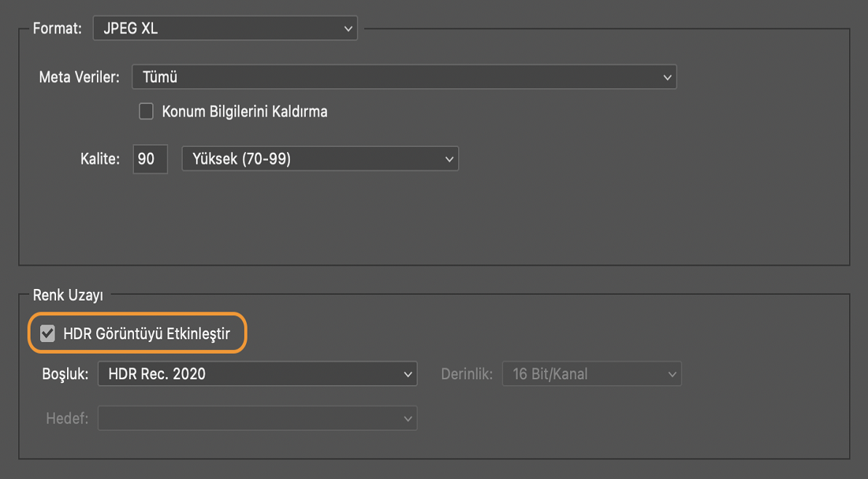The width and height of the screenshot is (868, 479).
Task: Click the chevron arrow on Meta Veriler dropdown
Action: coord(667,77)
